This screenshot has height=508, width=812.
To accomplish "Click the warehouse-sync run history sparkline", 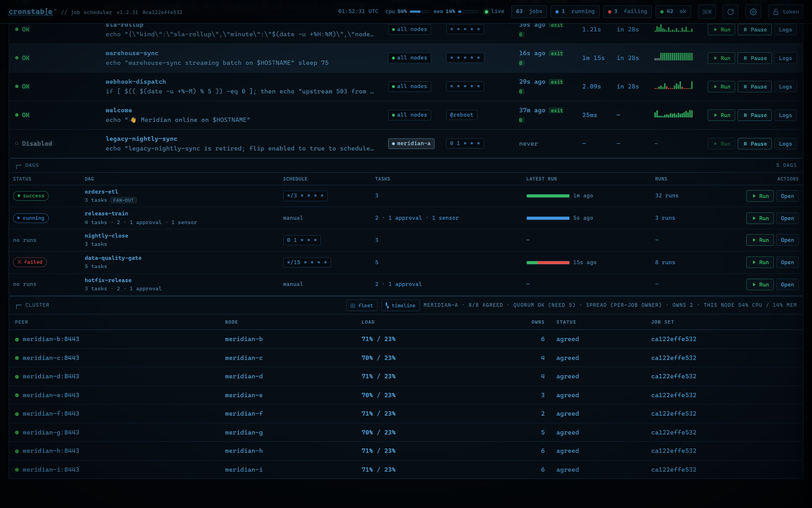I will pyautogui.click(x=673, y=57).
